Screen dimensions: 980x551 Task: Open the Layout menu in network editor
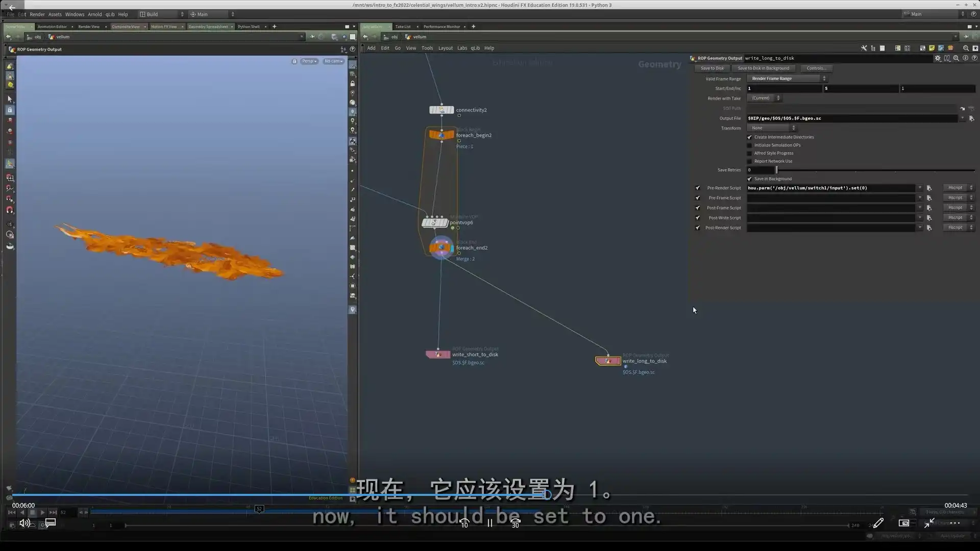pos(445,48)
